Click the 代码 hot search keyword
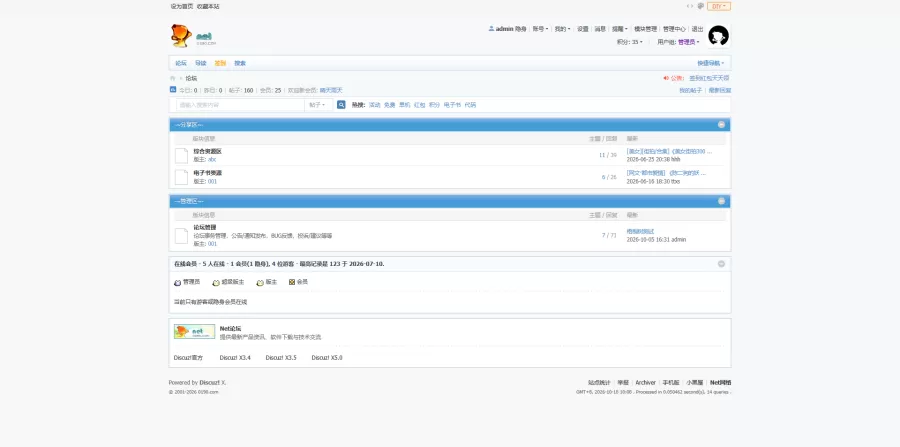This screenshot has width=900, height=447. pos(470,105)
